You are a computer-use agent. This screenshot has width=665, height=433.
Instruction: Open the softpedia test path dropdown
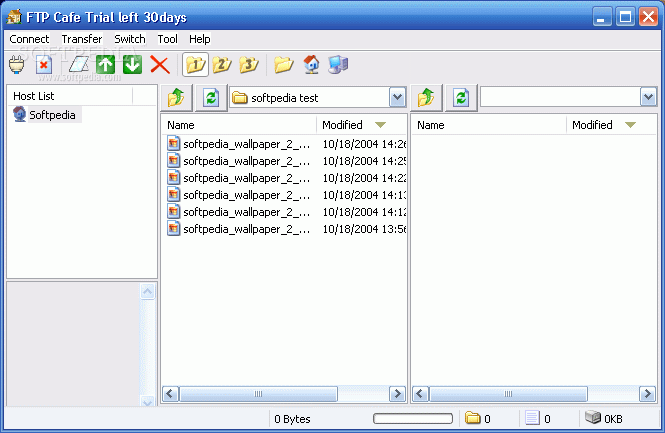point(397,98)
